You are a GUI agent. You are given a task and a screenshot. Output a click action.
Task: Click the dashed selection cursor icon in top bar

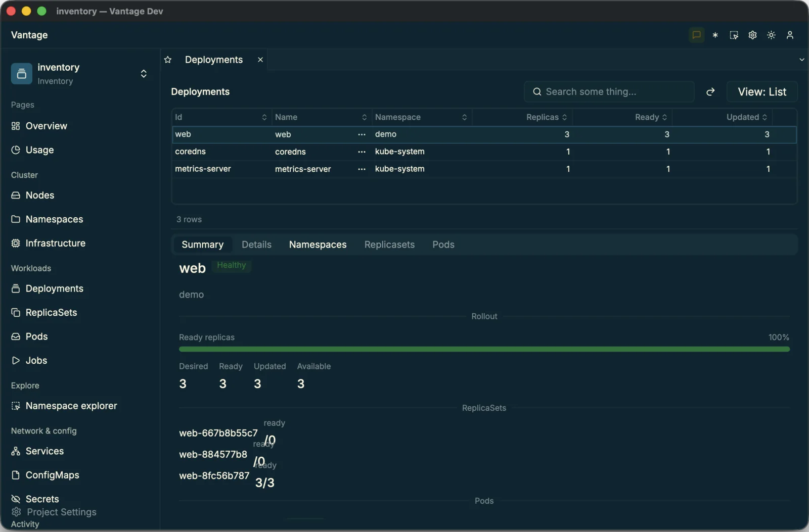(x=734, y=35)
